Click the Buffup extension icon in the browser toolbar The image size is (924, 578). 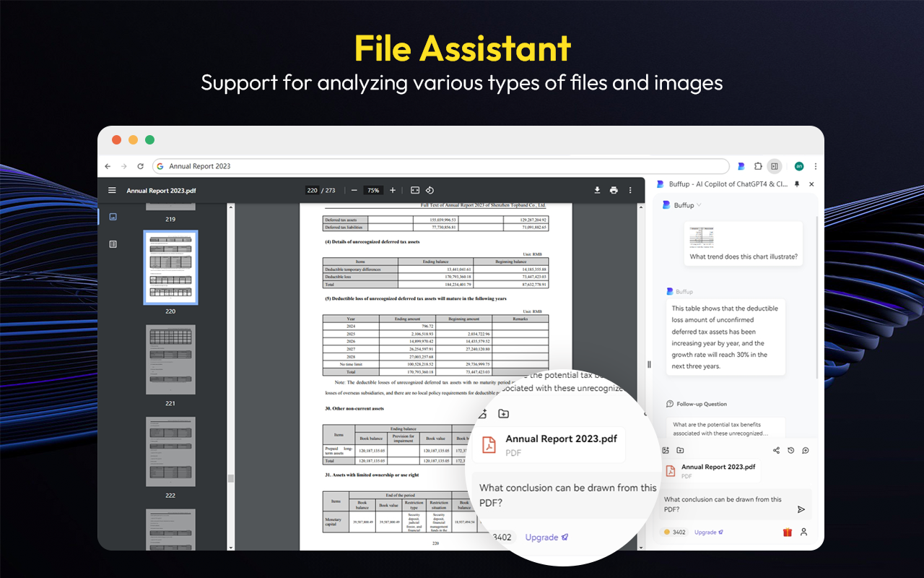(x=741, y=166)
